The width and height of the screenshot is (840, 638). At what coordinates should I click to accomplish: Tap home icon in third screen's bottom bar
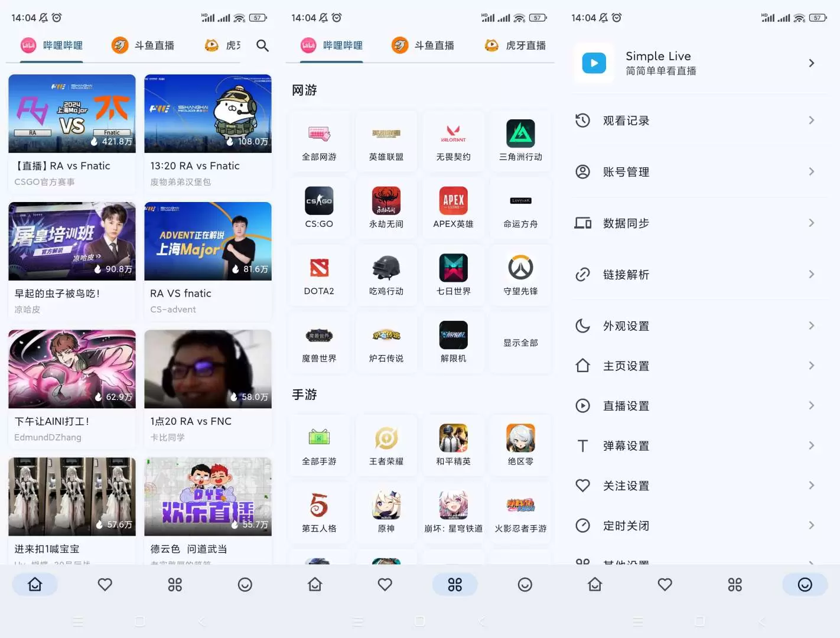595,585
